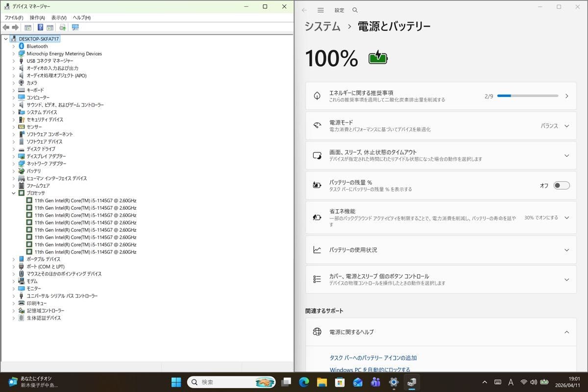Open the Windows Start button on taskbar
Screen dimensions: 588x392
click(175, 382)
